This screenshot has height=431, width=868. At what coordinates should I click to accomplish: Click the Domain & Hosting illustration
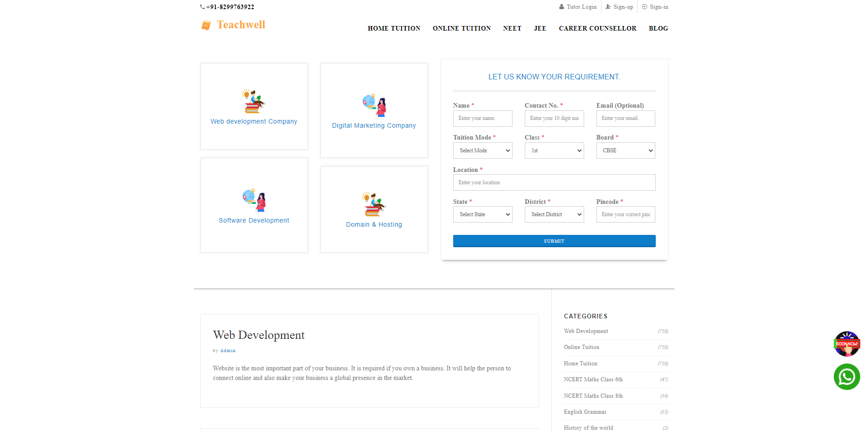pyautogui.click(x=374, y=204)
